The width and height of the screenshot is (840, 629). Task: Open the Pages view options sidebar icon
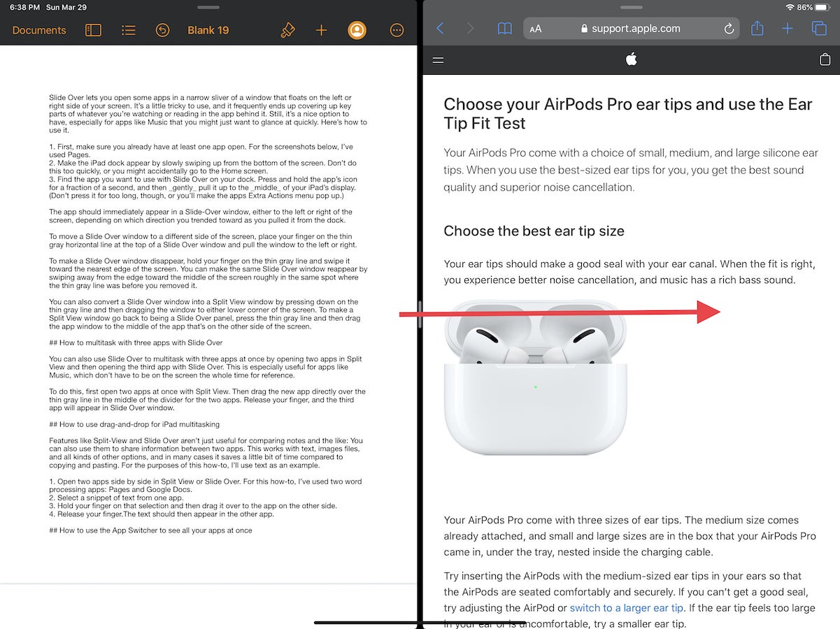click(x=93, y=30)
